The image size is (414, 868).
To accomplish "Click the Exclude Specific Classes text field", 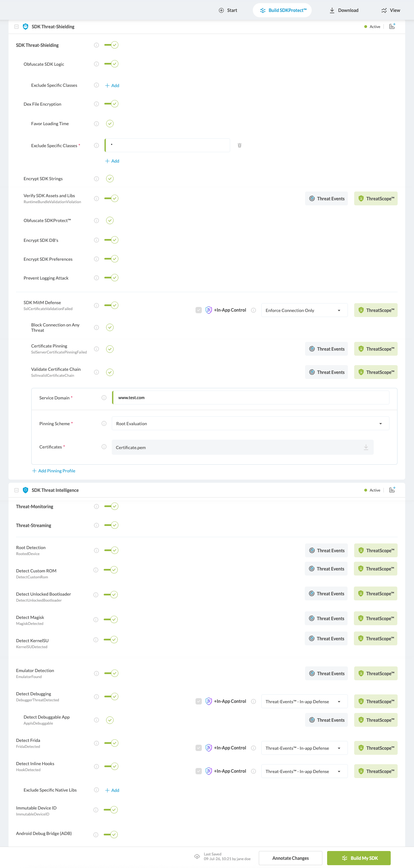I will (167, 145).
